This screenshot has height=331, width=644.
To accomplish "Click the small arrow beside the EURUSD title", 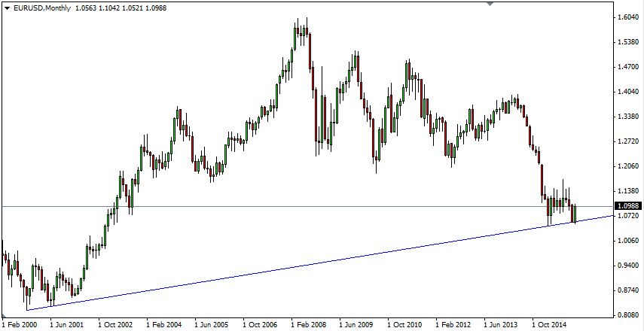I will [7, 8].
